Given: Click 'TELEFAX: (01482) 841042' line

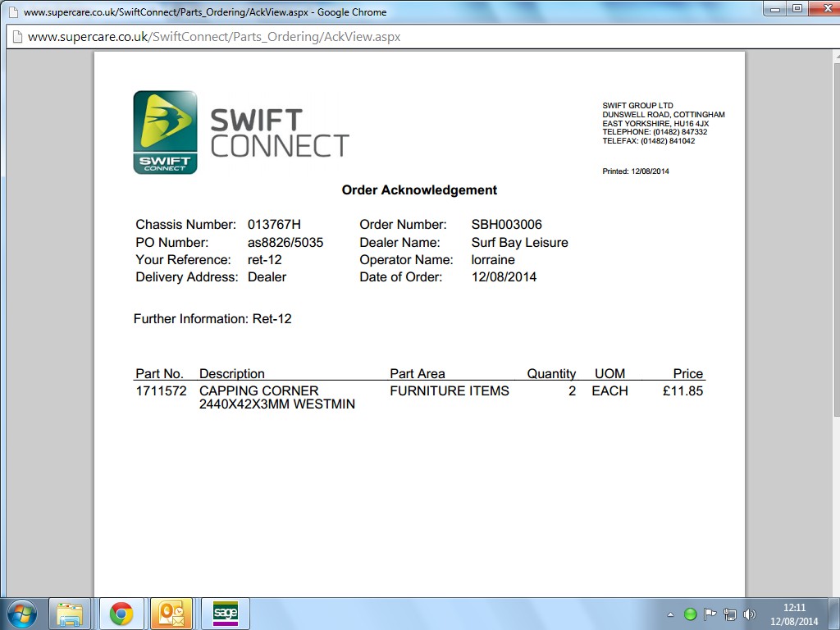Looking at the screenshot, I should coord(648,141).
